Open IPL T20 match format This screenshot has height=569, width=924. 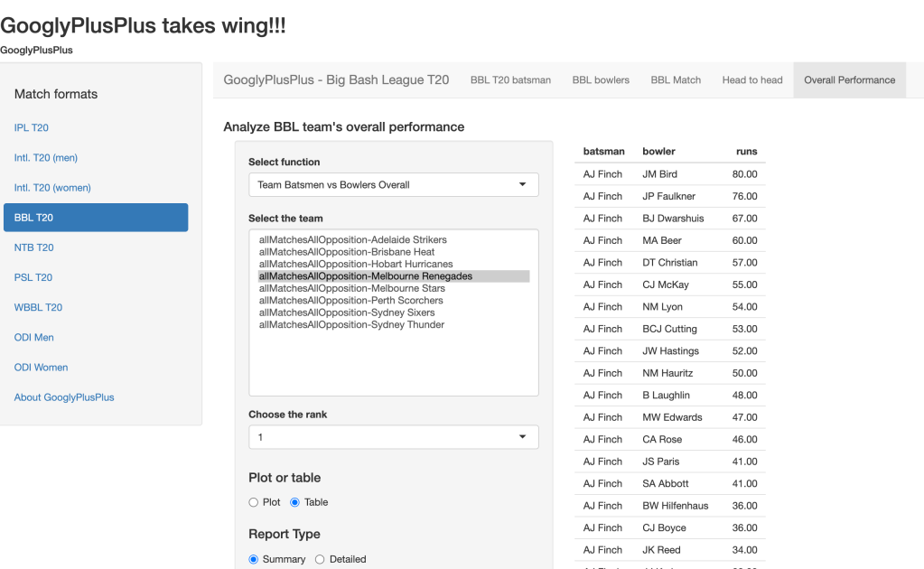32,128
